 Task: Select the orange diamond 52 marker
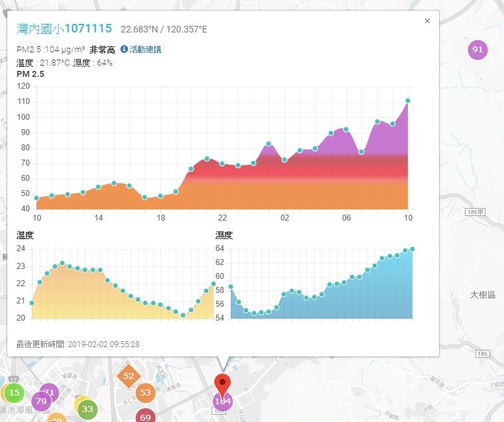coord(129,376)
